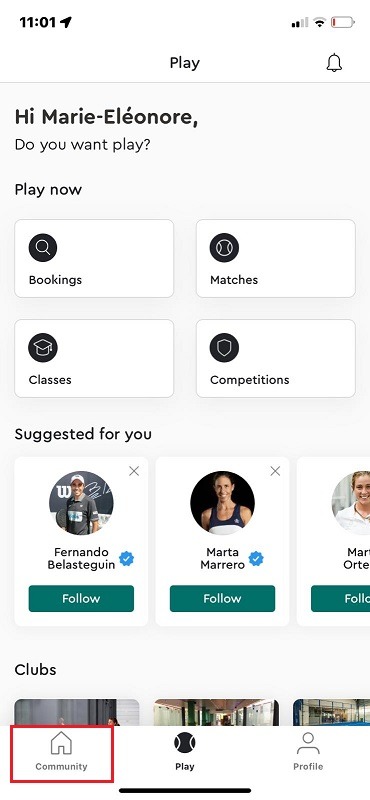Open the third club thumbnail
Image resolution: width=370 pixels, height=800 pixels.
point(332,712)
